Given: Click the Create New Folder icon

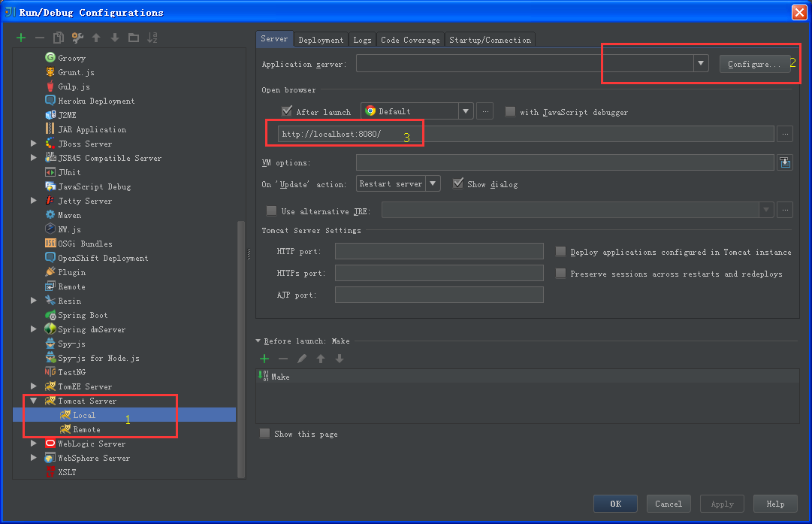Looking at the screenshot, I should coord(134,38).
